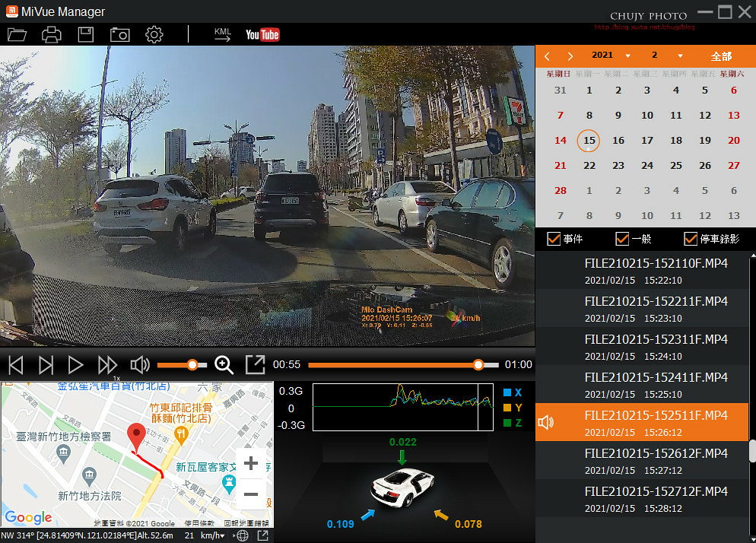Fast forward playback speed
Viewport: 756px width, 543px height.
coord(107,365)
